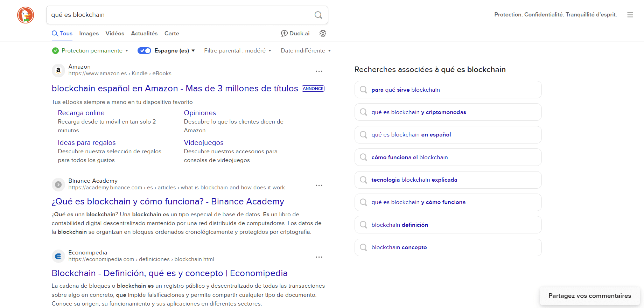Search 'qué es blockchain y cómo funciona' suggestion
This screenshot has height=308, width=644.
click(x=448, y=202)
